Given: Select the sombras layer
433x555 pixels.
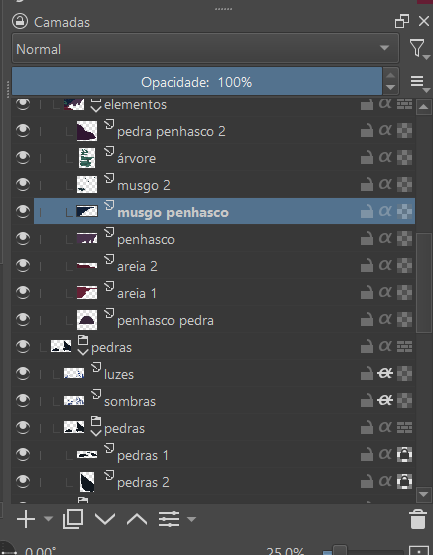Looking at the screenshot, I should 224,401.
